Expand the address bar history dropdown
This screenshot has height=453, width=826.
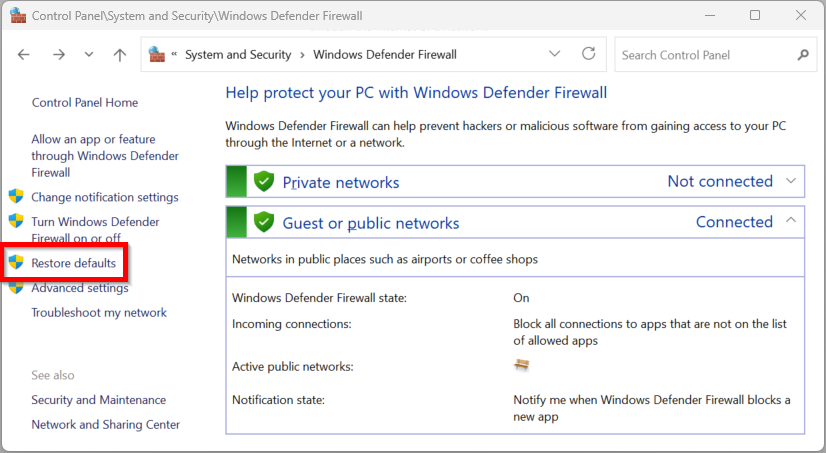point(555,54)
